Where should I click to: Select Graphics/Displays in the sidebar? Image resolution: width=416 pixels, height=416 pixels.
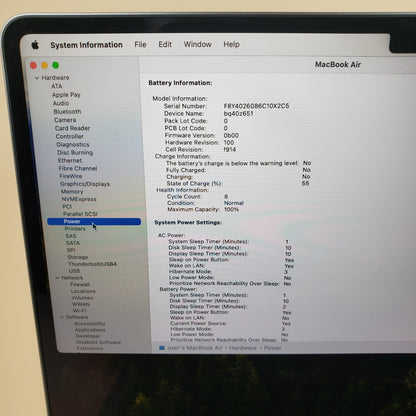[x=85, y=184]
